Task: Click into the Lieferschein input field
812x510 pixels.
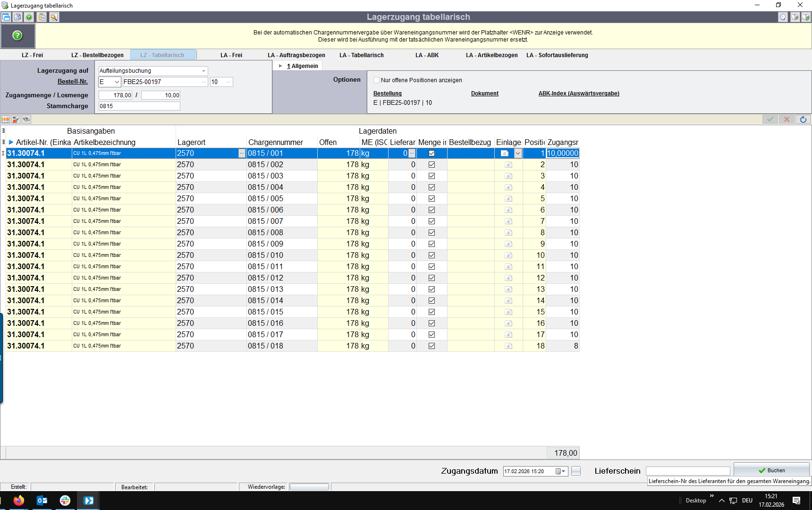Action: [687, 471]
